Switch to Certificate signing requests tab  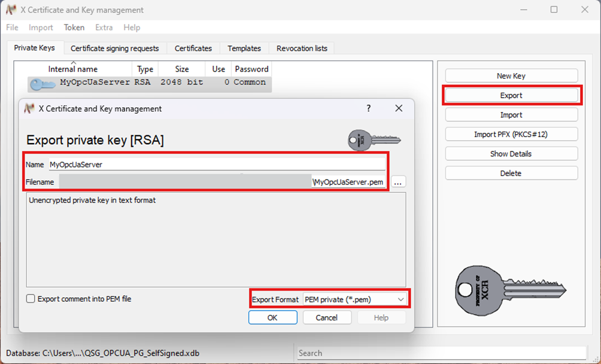(114, 48)
